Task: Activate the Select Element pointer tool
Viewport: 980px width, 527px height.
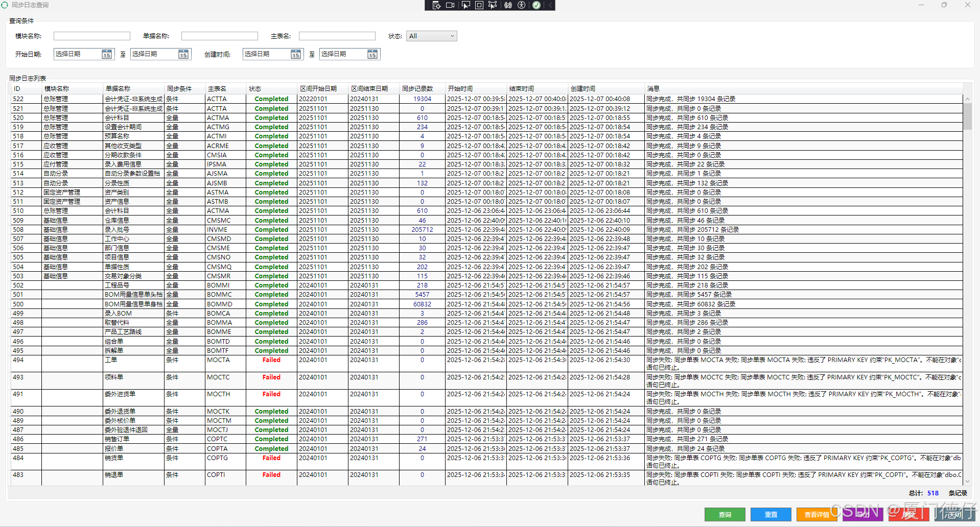Action: [x=465, y=5]
